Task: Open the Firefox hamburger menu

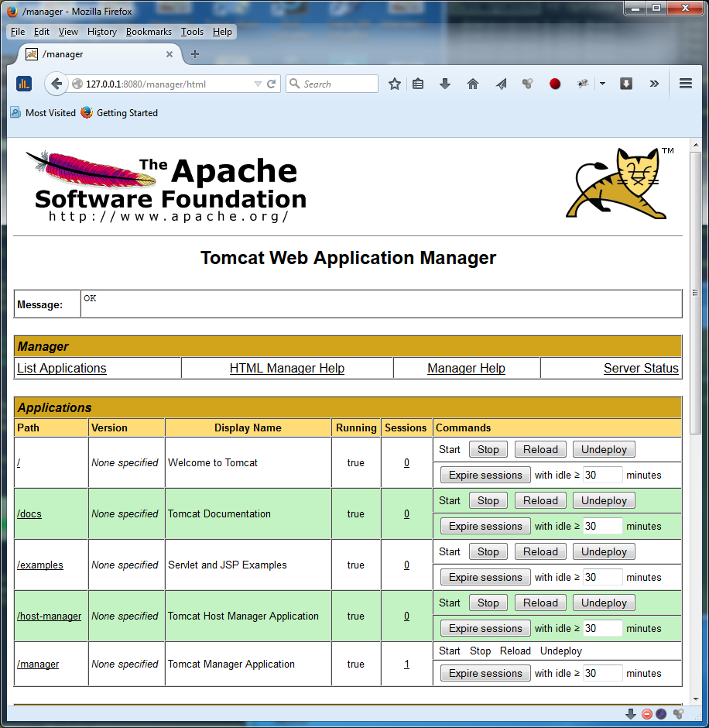Action: tap(686, 84)
